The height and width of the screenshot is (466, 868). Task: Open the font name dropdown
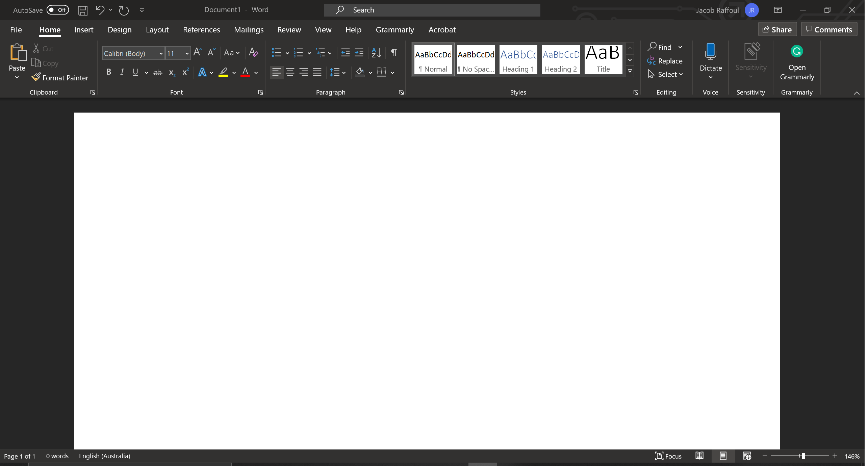pyautogui.click(x=161, y=53)
